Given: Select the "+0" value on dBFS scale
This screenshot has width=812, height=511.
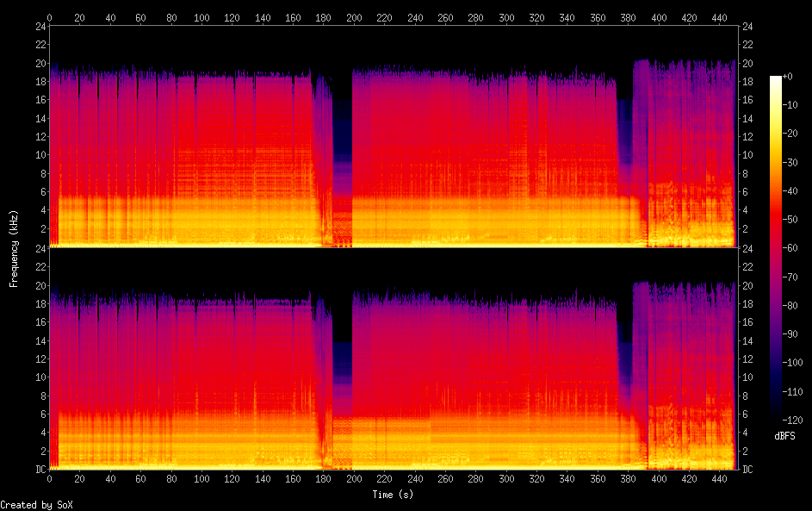Looking at the screenshot, I should [x=788, y=76].
